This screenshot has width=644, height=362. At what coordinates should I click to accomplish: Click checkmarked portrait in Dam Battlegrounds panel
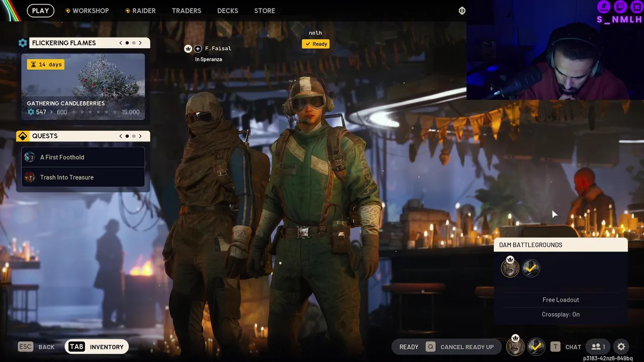531,268
